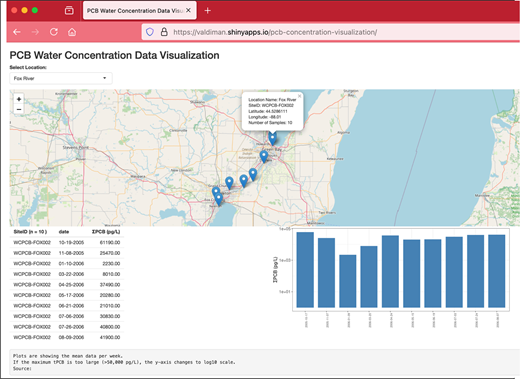Click the value 21010.00 in the table
The height and width of the screenshot is (379, 520).
click(110, 306)
